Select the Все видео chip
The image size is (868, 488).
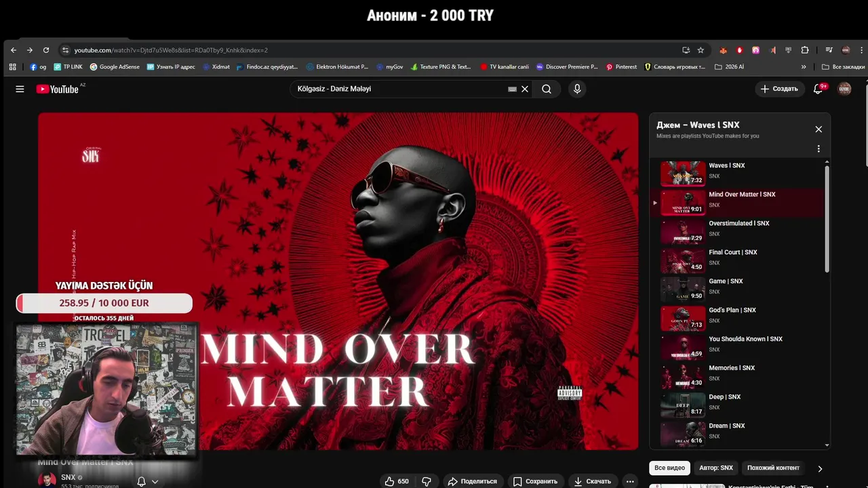669,468
